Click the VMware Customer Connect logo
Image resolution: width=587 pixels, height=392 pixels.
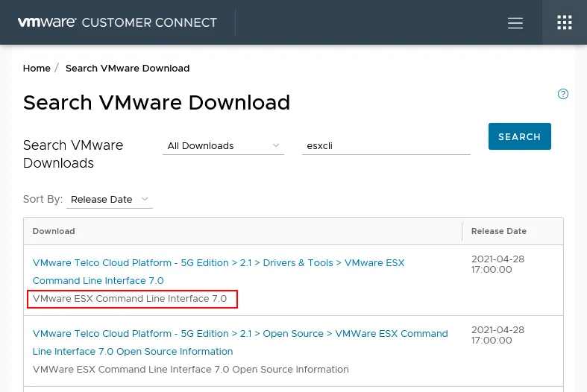tap(117, 22)
